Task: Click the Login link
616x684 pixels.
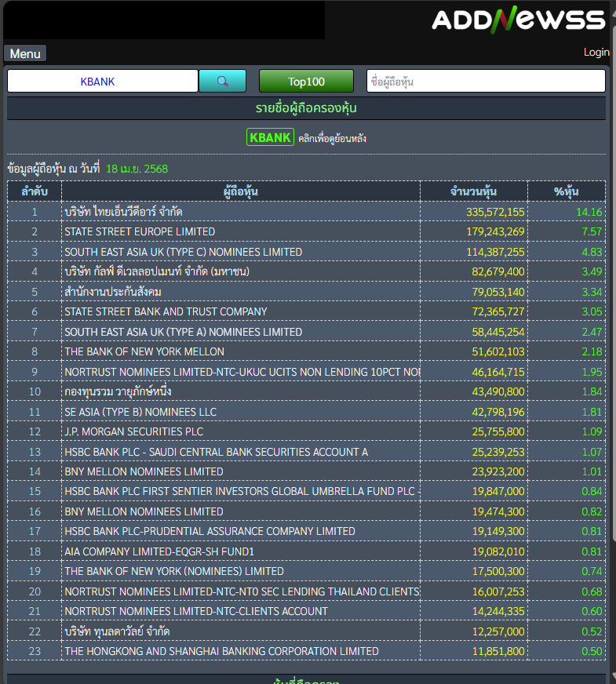Action: pyautogui.click(x=596, y=52)
